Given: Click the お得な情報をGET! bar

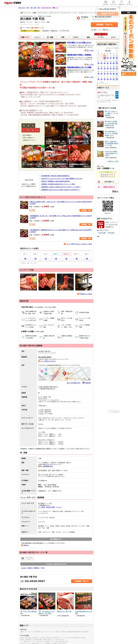Looking at the screenshot, I should 56,539.
